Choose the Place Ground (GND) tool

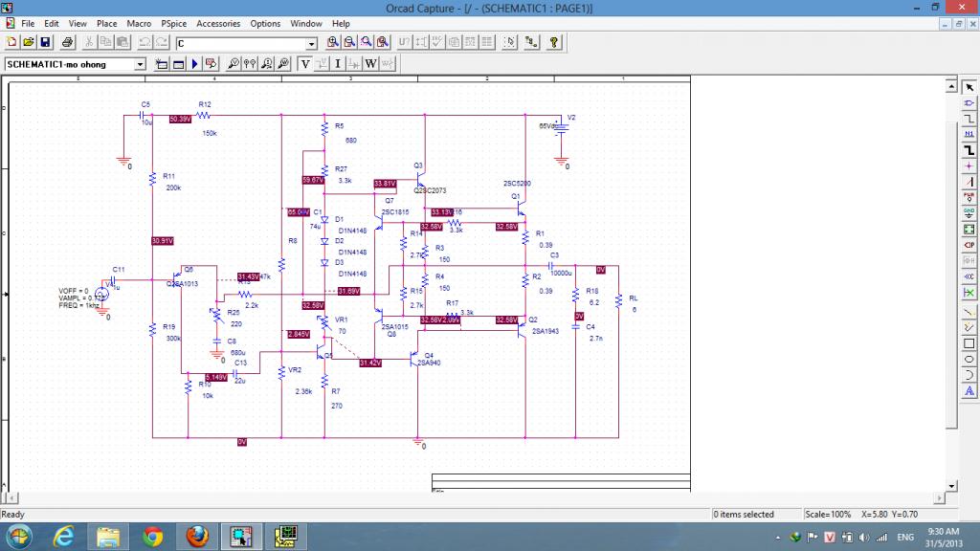tap(969, 213)
